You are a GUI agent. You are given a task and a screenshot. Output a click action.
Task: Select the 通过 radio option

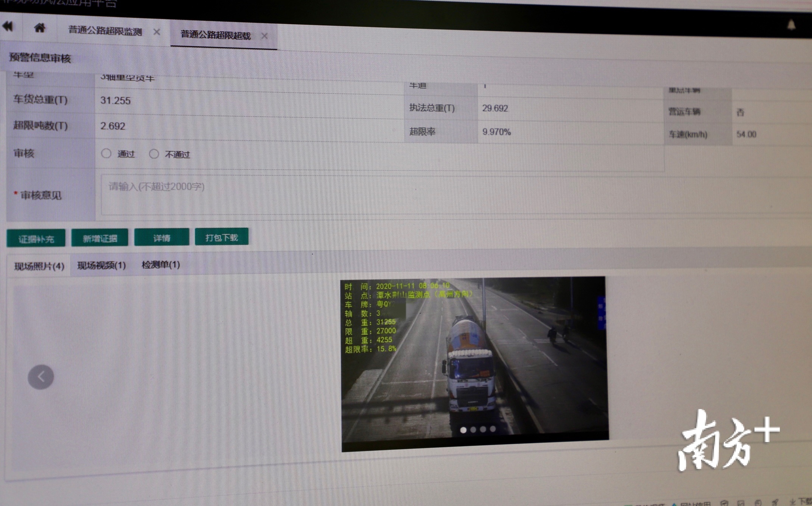[x=106, y=153]
